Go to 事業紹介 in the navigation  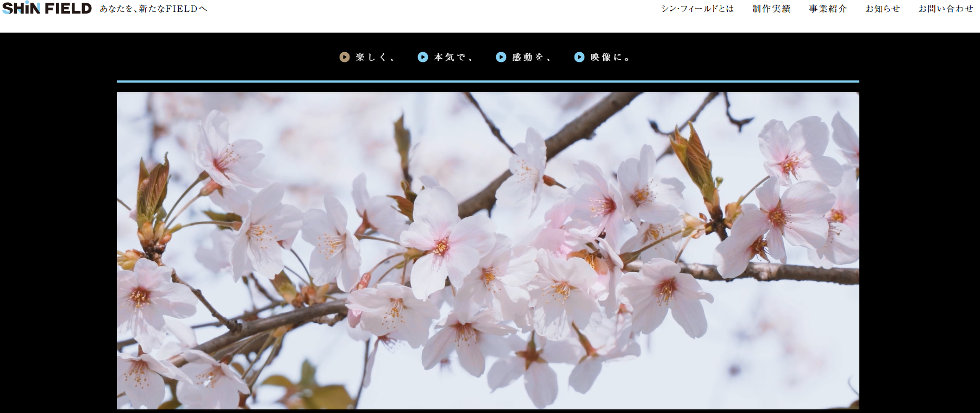pyautogui.click(x=828, y=9)
